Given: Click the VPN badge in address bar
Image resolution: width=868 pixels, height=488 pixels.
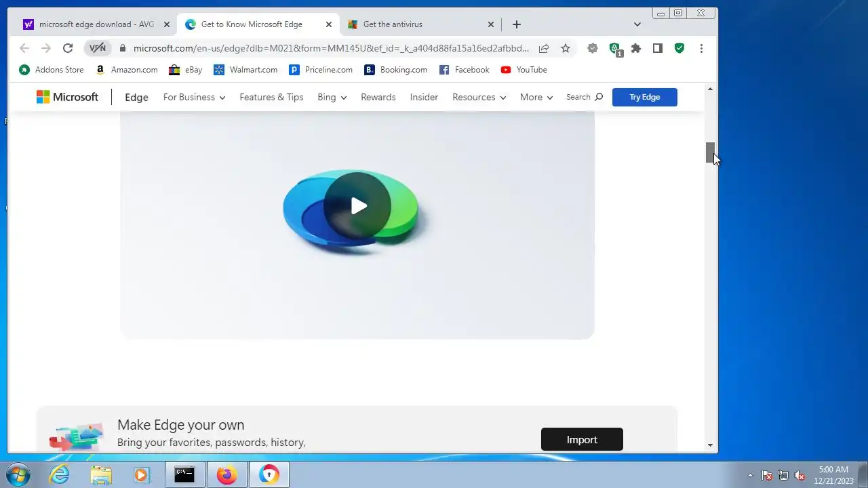Looking at the screenshot, I should click(x=98, y=48).
